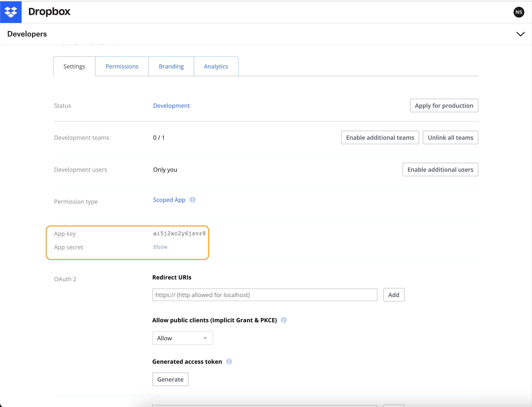Show the App secret
This screenshot has width=532, height=407.
pyautogui.click(x=160, y=247)
